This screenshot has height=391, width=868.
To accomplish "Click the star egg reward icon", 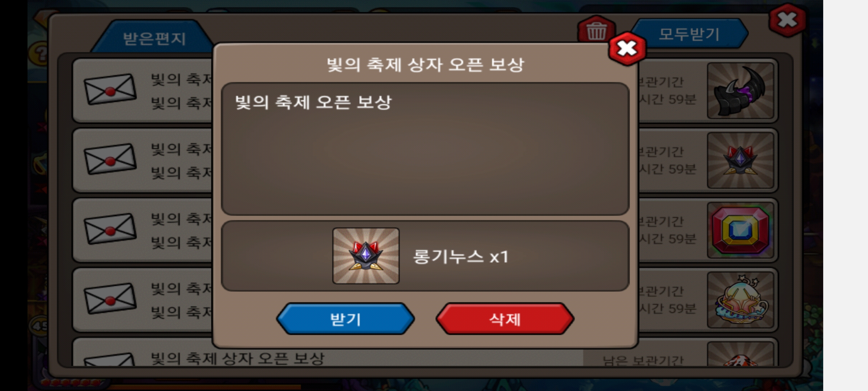I will coord(740,300).
